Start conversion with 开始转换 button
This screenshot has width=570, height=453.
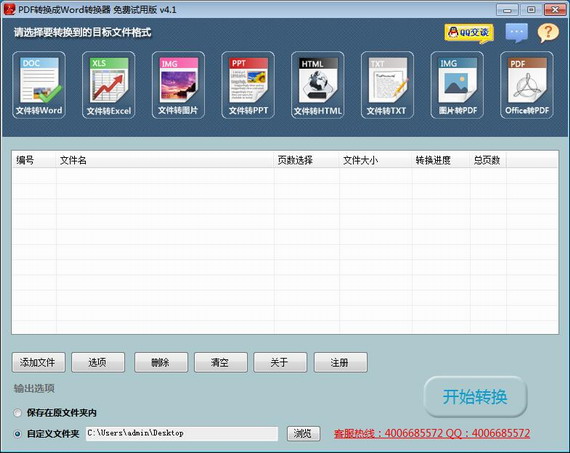[x=475, y=397]
